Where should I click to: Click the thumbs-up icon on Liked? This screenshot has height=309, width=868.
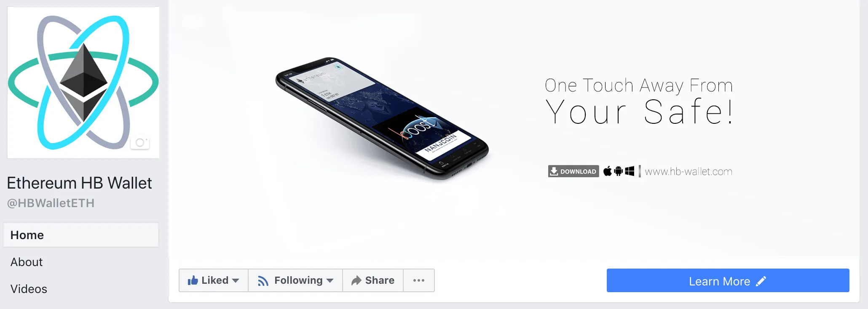(193, 280)
